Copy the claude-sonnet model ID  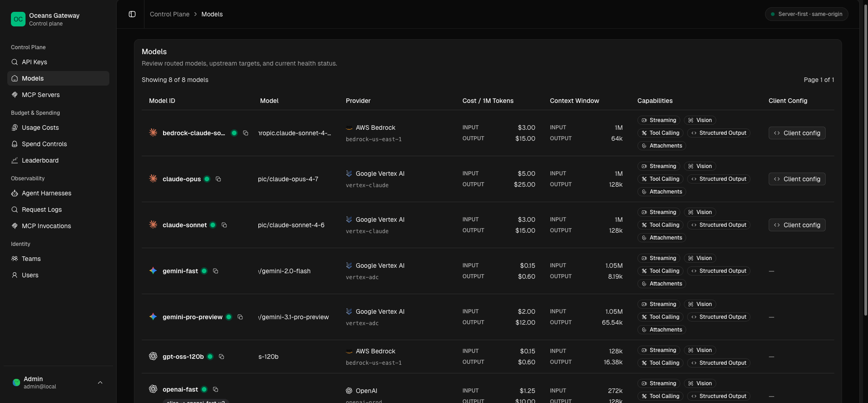click(224, 225)
